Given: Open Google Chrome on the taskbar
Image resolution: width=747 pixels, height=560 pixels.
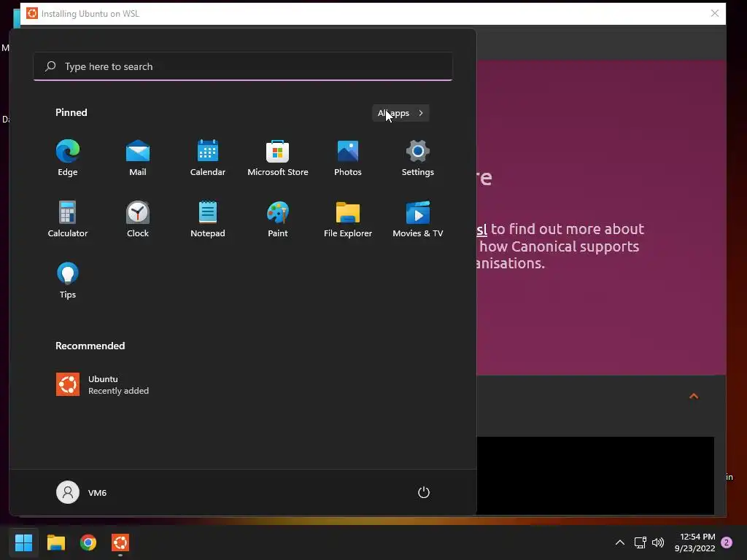Looking at the screenshot, I should (88, 542).
